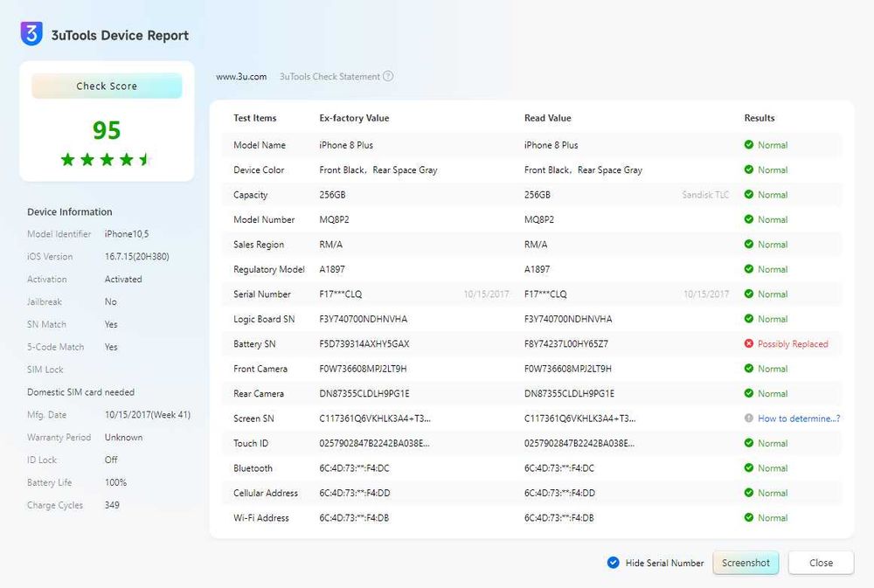Click the green check icon for Sales Region
Viewport: 874px width, 588px height.
coord(749,244)
